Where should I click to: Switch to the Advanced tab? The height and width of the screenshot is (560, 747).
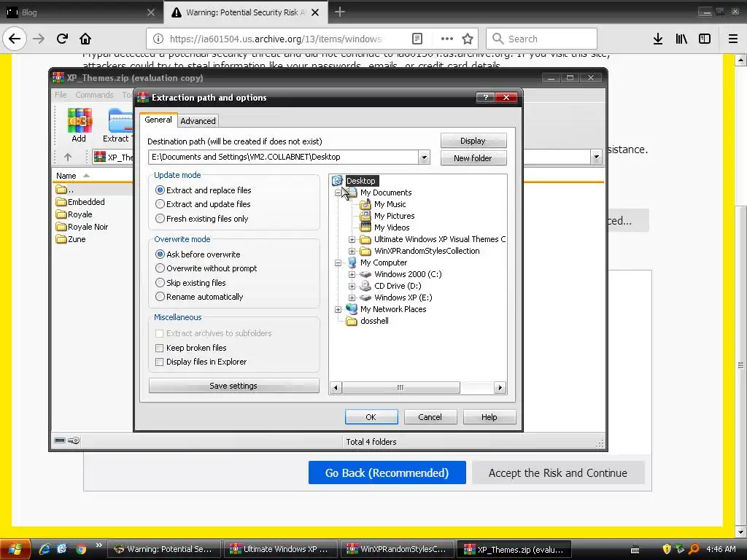pyautogui.click(x=198, y=121)
